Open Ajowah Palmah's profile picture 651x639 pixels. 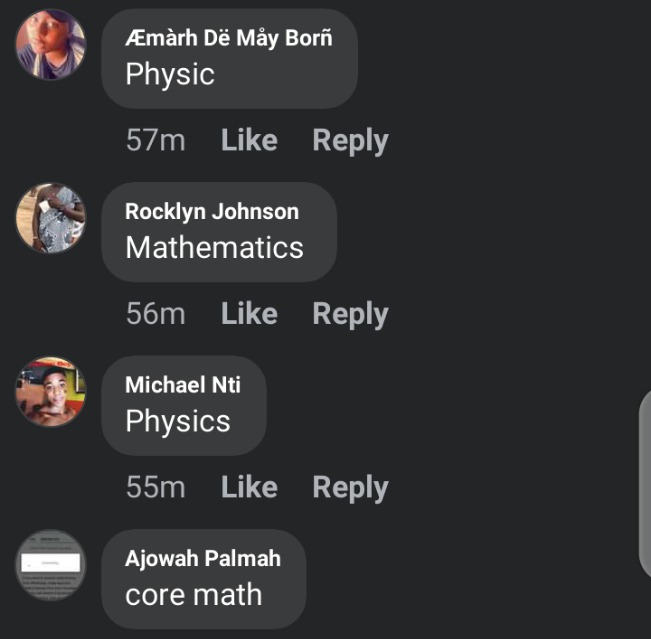click(51, 565)
